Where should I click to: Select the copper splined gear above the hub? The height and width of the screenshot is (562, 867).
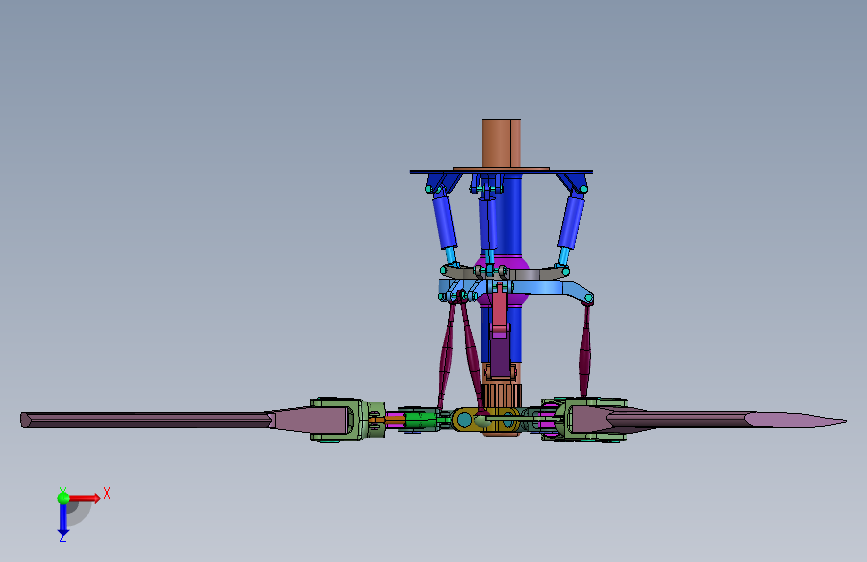[x=501, y=396]
